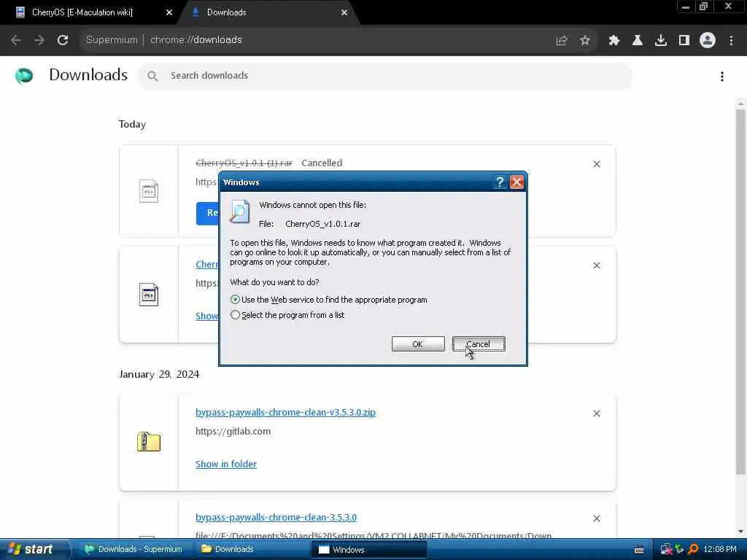Remove the cancelled CherryOS_v1.0.1 (1).rar entry
This screenshot has height=560, width=747.
(597, 164)
